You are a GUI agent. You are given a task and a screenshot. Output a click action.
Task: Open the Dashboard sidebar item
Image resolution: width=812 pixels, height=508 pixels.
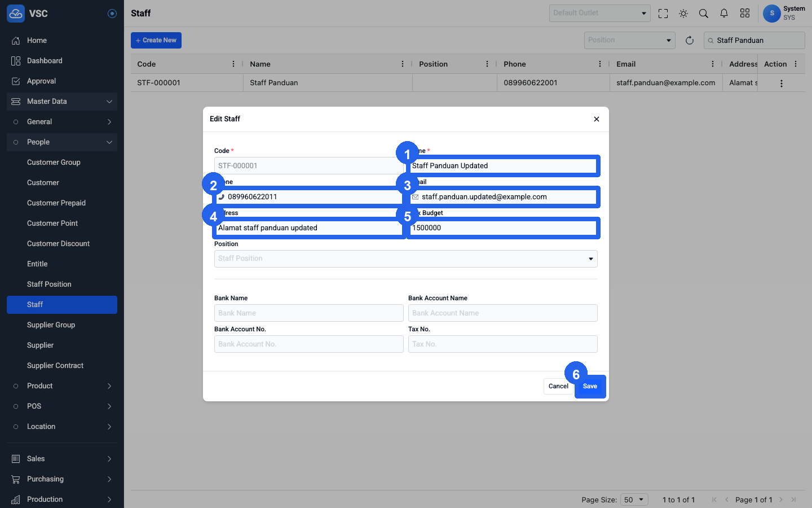tap(62, 61)
